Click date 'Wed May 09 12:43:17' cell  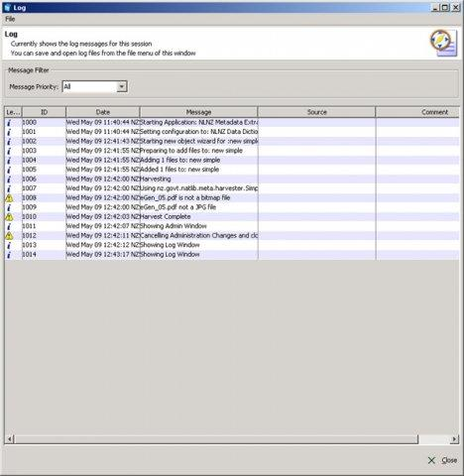pos(103,254)
